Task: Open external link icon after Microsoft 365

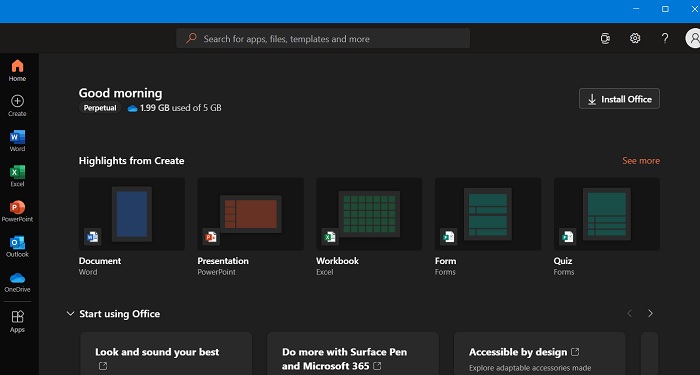Action: [x=377, y=366]
